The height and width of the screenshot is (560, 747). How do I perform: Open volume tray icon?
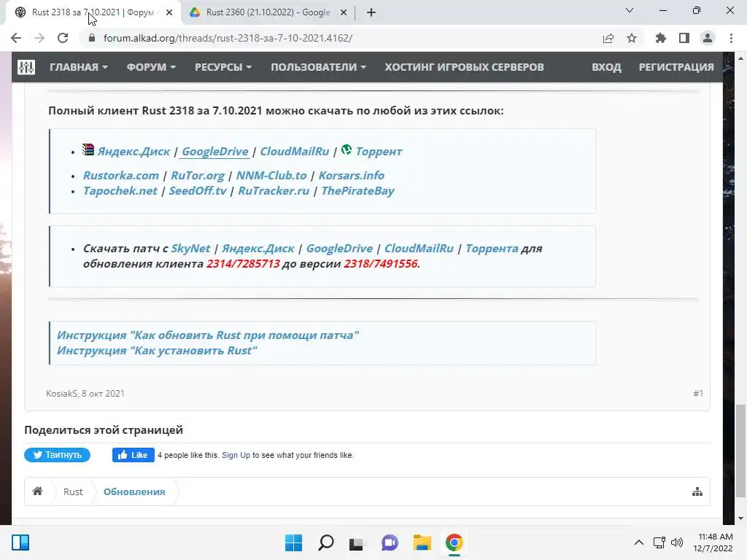(x=676, y=542)
